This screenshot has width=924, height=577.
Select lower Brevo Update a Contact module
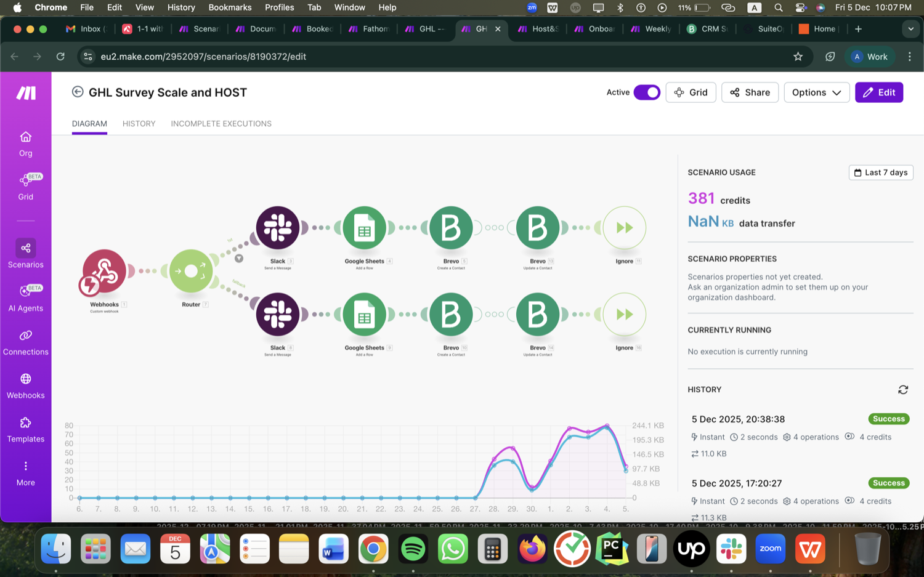click(x=538, y=315)
